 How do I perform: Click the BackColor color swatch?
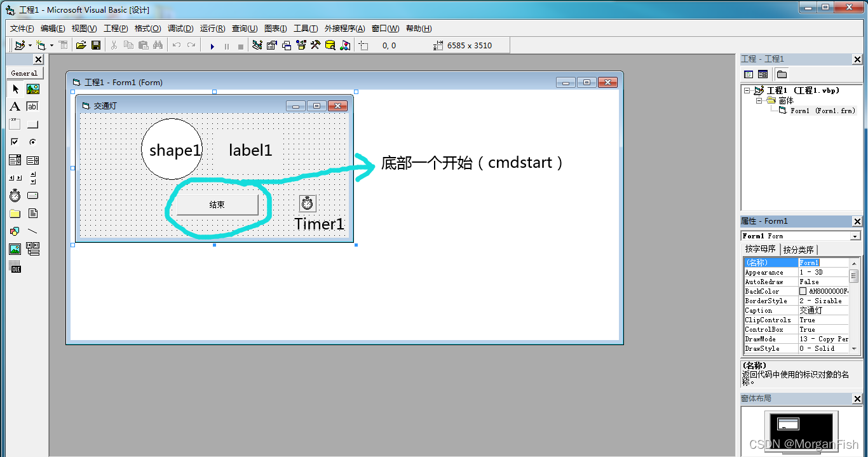(803, 291)
